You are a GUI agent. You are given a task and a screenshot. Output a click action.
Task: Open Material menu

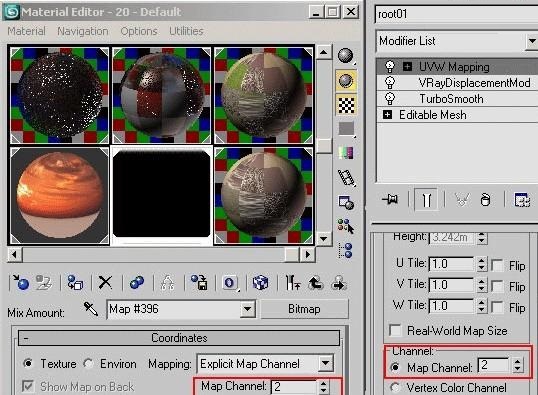pyautogui.click(x=26, y=31)
